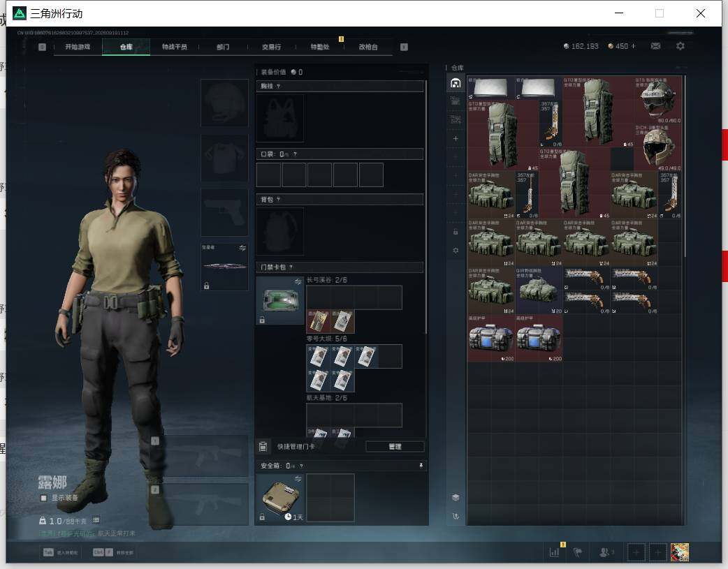Image resolution: width=728 pixels, height=569 pixels.
Task: Switch to the 开始游戏 tab
Action: 78,47
